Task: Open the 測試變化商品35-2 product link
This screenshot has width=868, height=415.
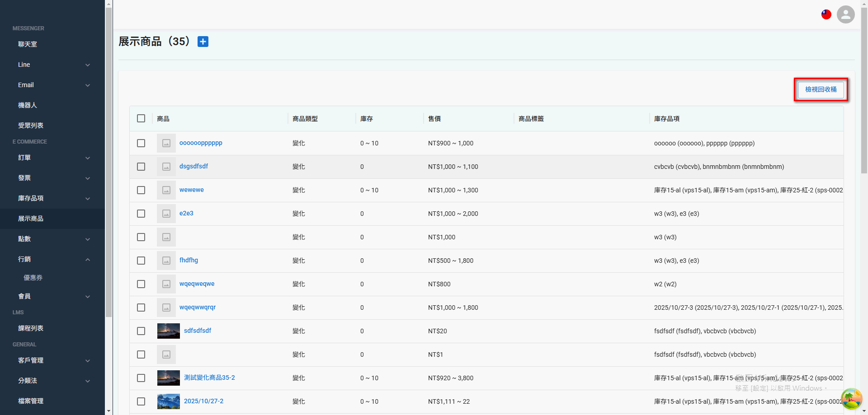Action: coord(209,378)
